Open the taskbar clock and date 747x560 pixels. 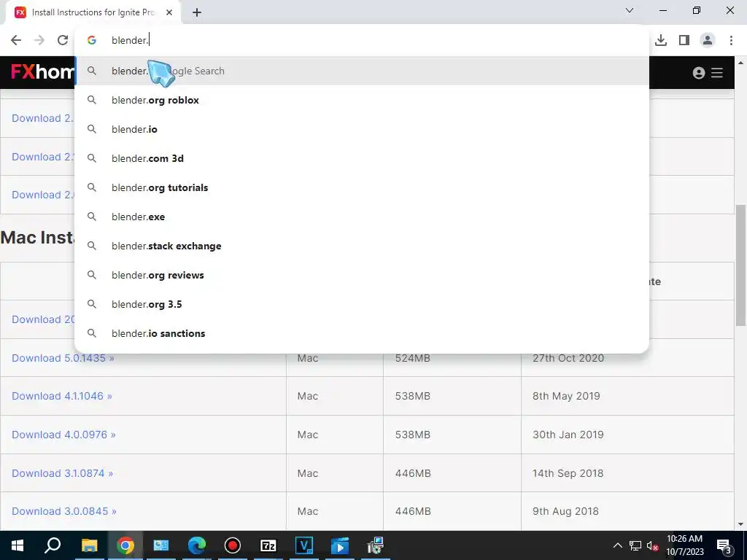pos(684,545)
